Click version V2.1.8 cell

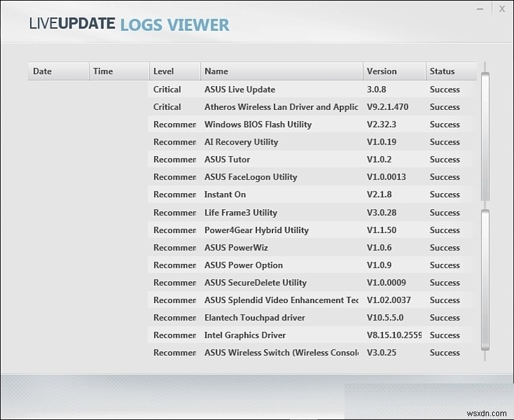click(x=379, y=195)
